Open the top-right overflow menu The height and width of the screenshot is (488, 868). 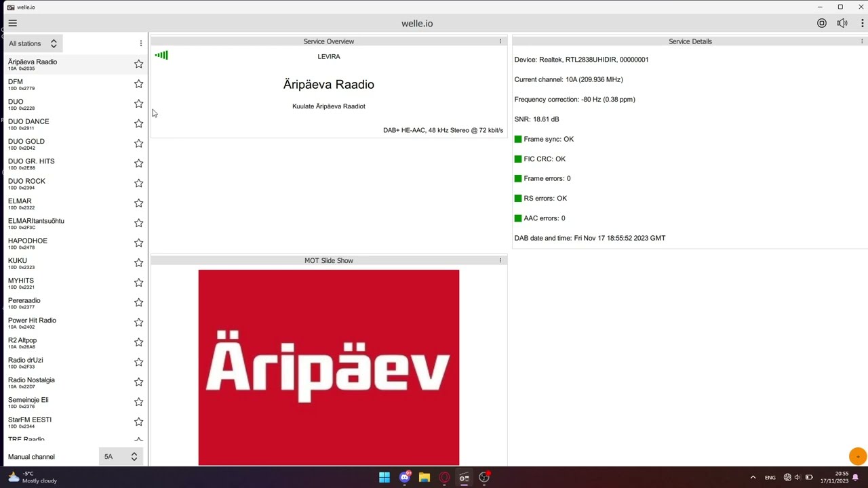(863, 23)
